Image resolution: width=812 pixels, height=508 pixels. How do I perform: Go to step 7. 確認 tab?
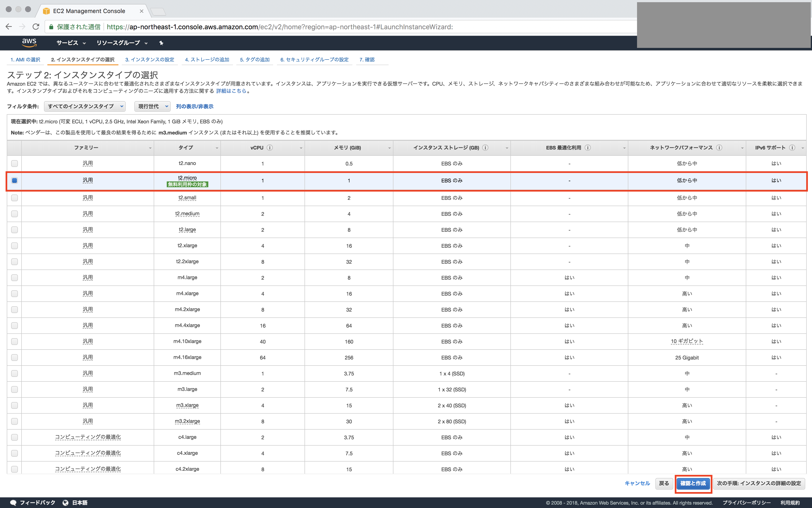pyautogui.click(x=367, y=60)
